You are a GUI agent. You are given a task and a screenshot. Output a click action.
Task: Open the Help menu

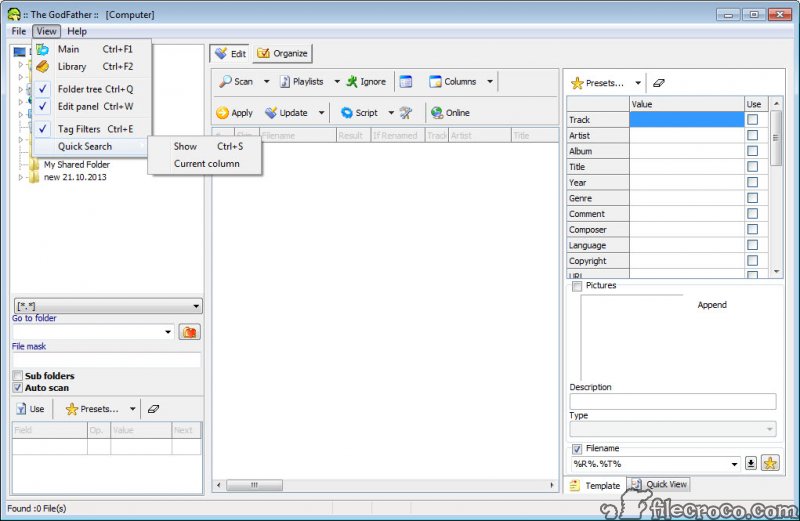pos(77,31)
